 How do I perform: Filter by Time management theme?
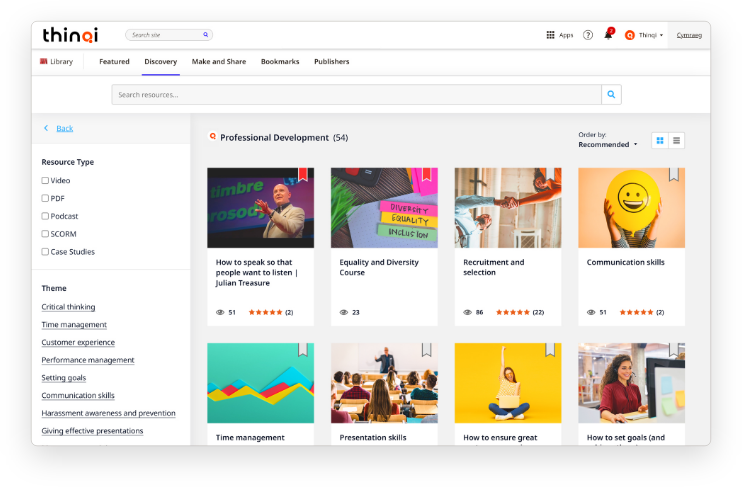pos(74,325)
